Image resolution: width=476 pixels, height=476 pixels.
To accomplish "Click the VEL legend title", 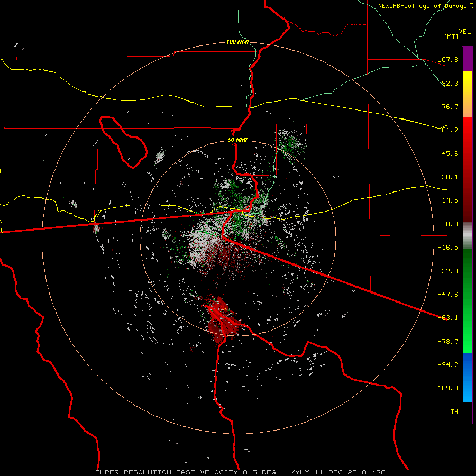I will [464, 32].
